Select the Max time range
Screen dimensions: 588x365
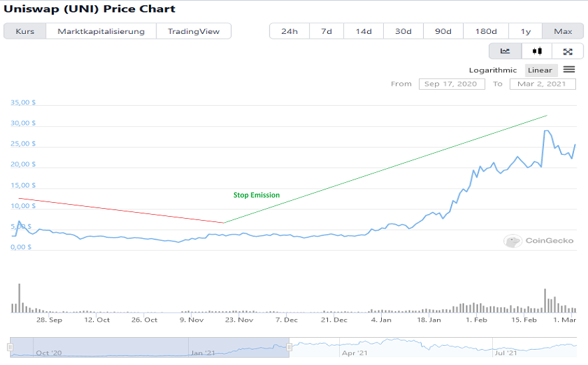pos(563,31)
